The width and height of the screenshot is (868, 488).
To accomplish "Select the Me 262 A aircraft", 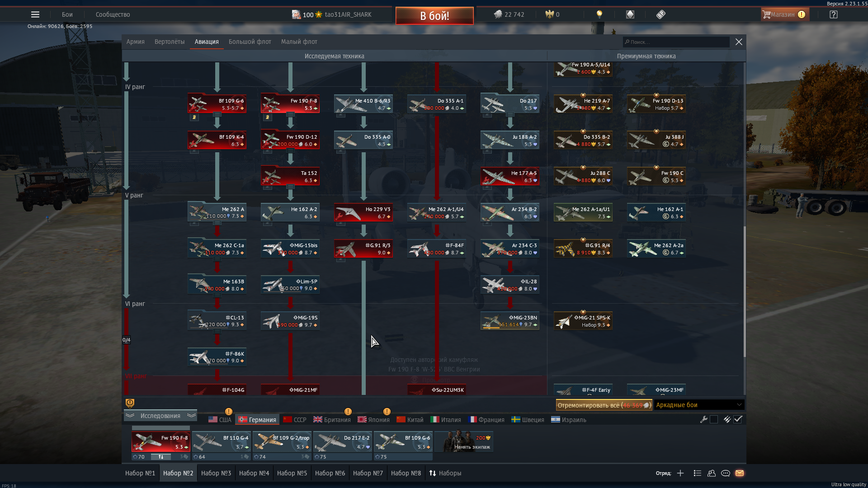I will (217, 212).
